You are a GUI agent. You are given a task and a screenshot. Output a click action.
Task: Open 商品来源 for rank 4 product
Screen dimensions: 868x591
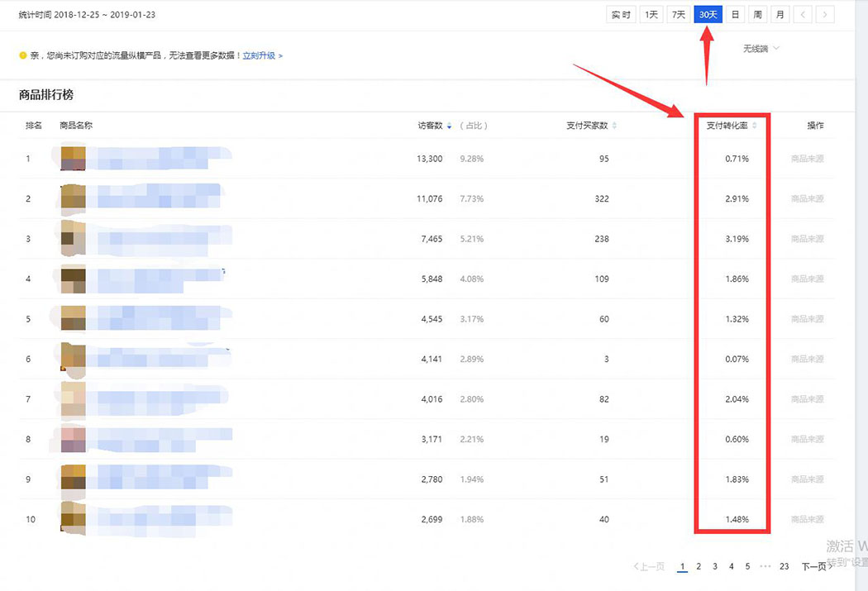[807, 279]
